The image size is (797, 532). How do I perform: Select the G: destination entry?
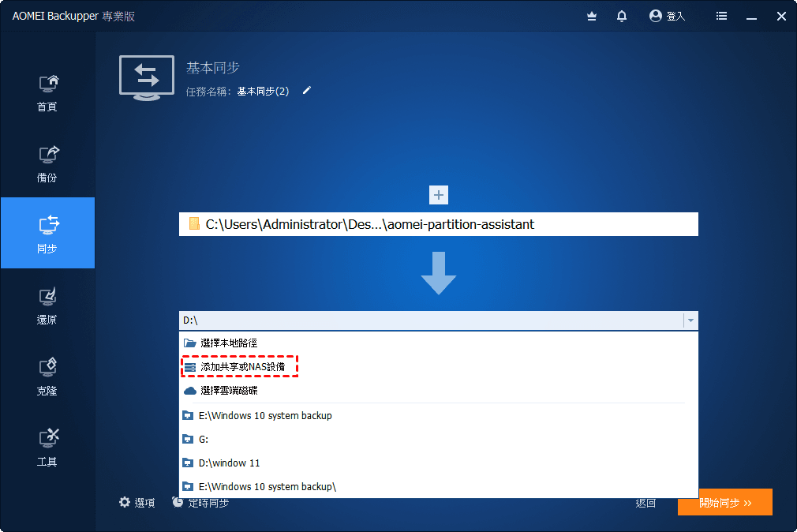pos(439,440)
